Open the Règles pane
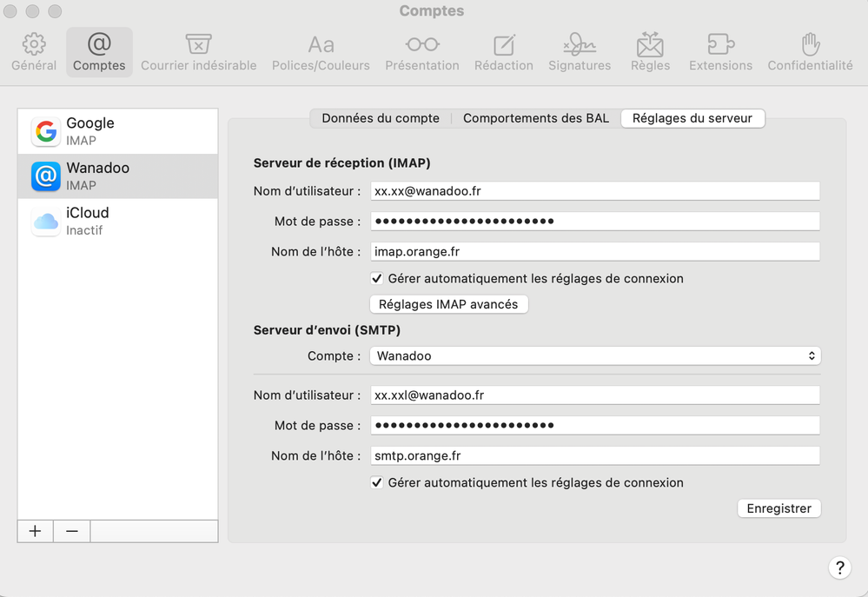868x597 pixels. tap(651, 53)
